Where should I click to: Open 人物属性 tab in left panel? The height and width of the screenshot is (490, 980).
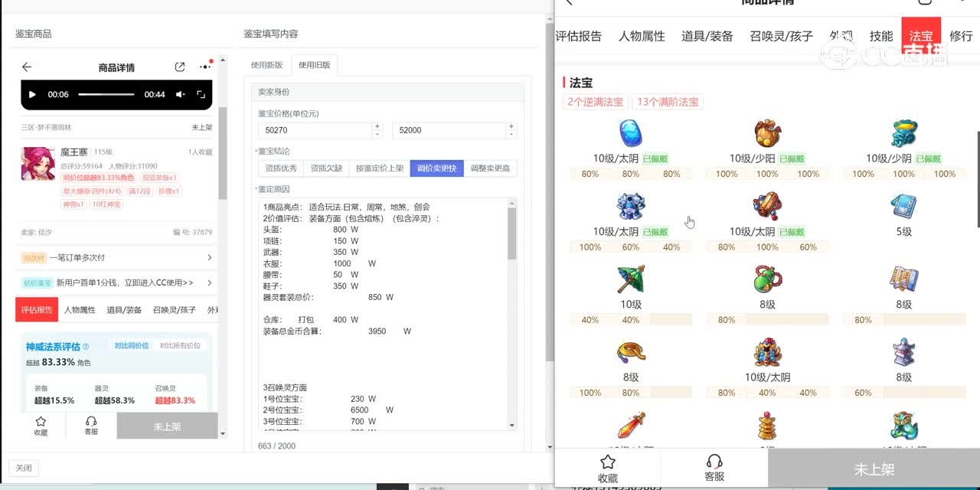pos(80,310)
